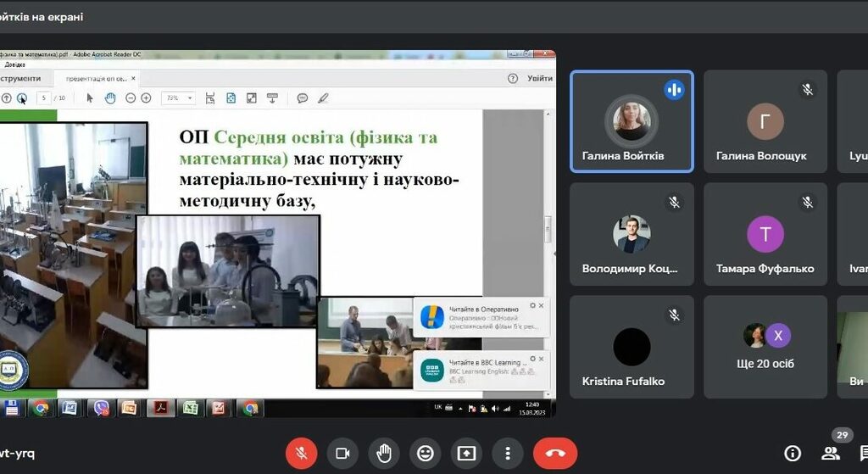Toggle the camera button in Meet

tap(342, 453)
